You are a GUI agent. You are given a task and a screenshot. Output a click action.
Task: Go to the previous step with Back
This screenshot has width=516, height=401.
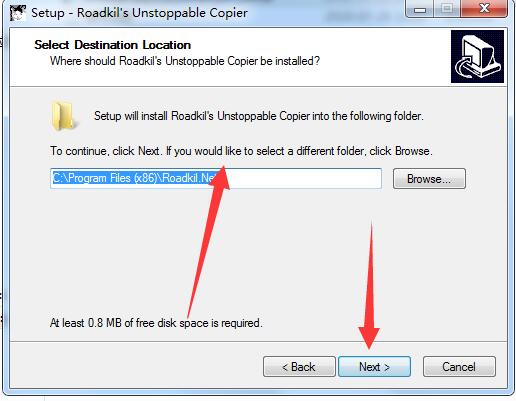point(299,367)
